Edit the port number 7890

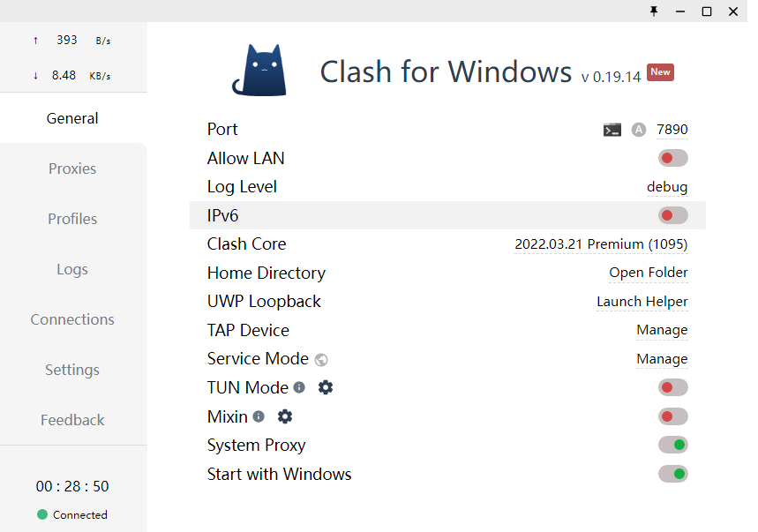point(672,130)
